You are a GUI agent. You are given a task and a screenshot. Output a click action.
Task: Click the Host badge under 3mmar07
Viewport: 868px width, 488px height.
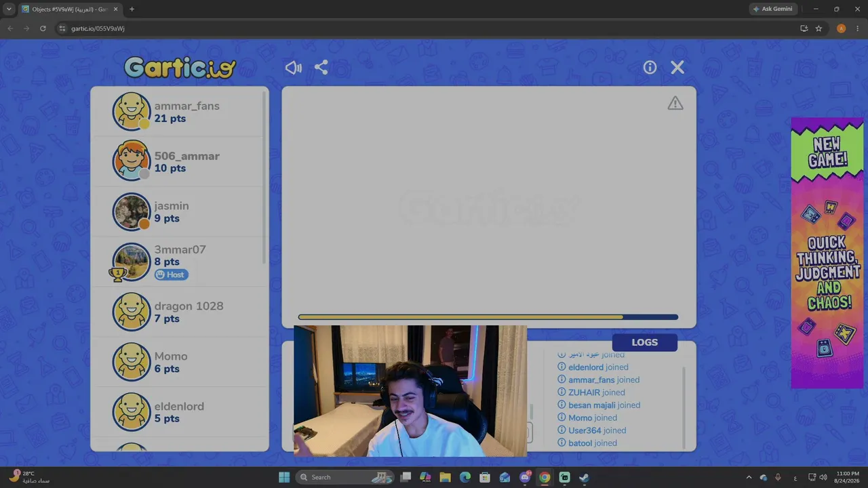pyautogui.click(x=172, y=274)
